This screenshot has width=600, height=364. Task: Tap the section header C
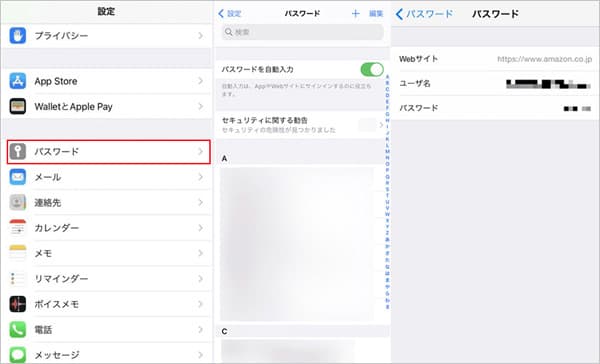pyautogui.click(x=225, y=331)
